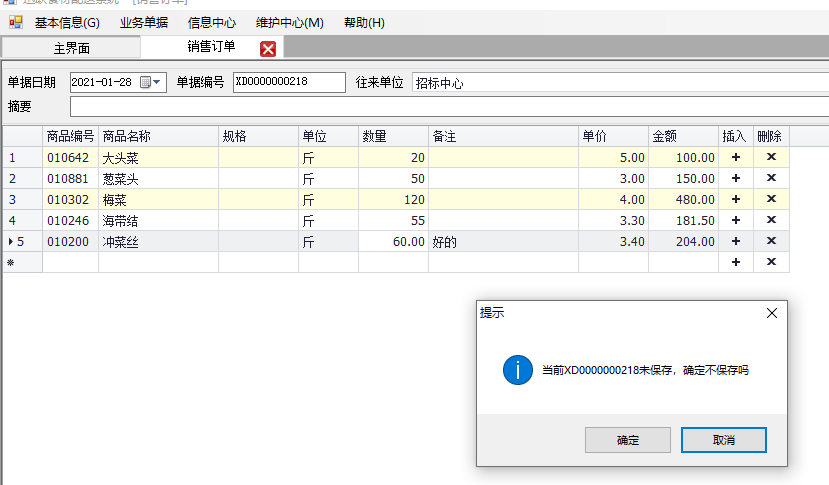Open the 业务单据 menu

pos(144,23)
